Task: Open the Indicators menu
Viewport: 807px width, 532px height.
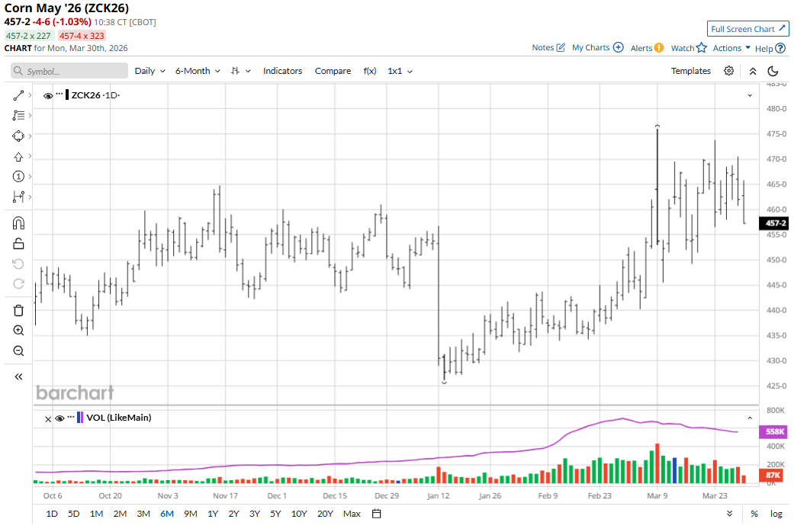Action: pyautogui.click(x=282, y=71)
